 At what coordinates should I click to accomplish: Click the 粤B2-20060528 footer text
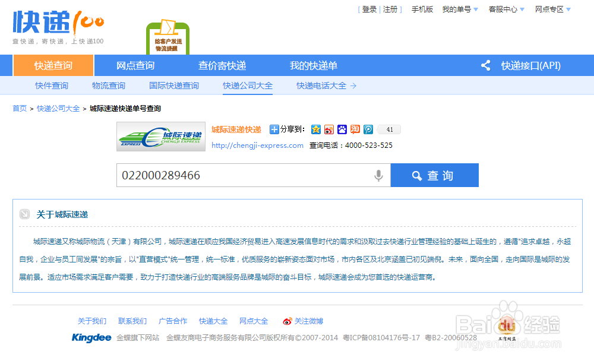point(451,337)
